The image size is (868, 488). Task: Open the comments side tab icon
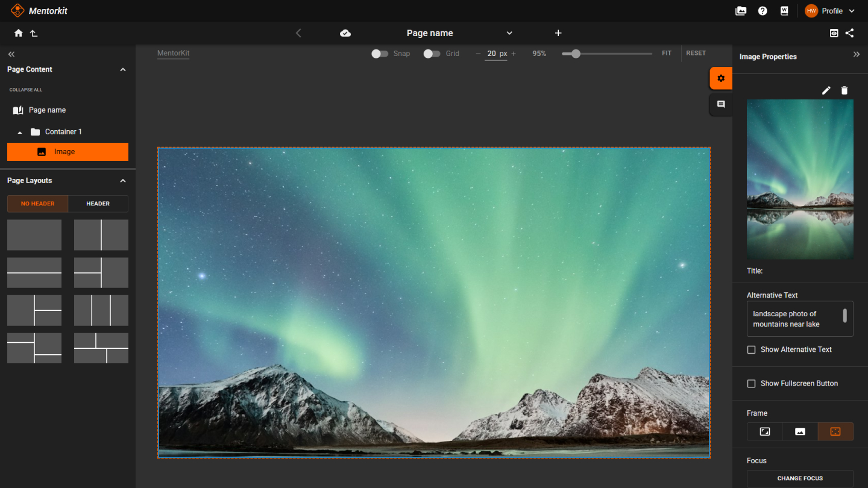click(x=721, y=104)
